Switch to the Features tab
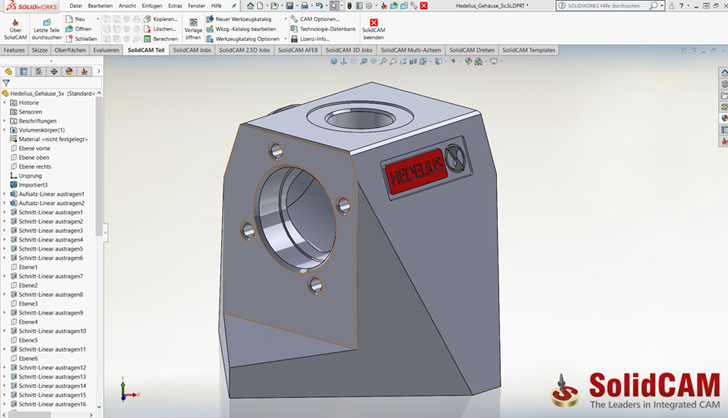The height and width of the screenshot is (418, 728). click(x=14, y=50)
